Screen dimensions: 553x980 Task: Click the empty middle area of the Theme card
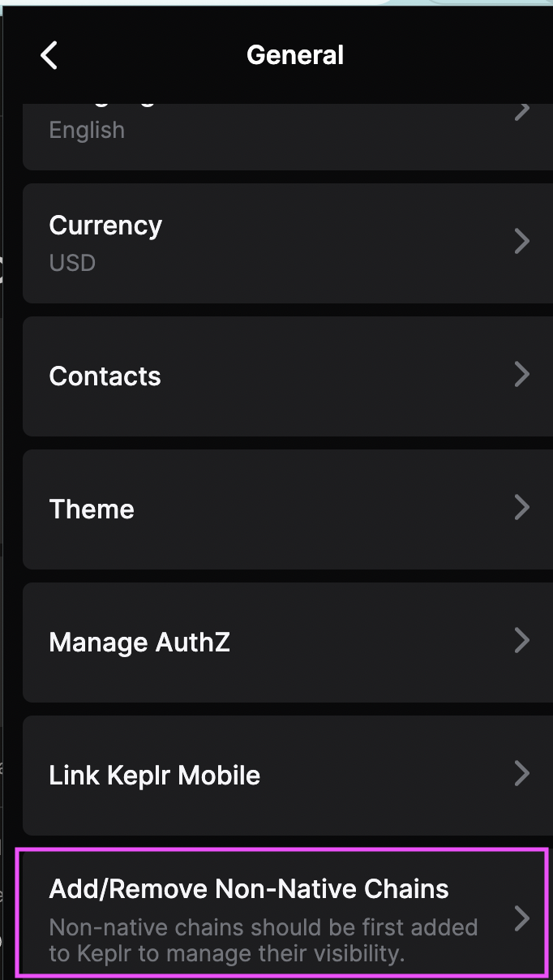(x=324, y=509)
